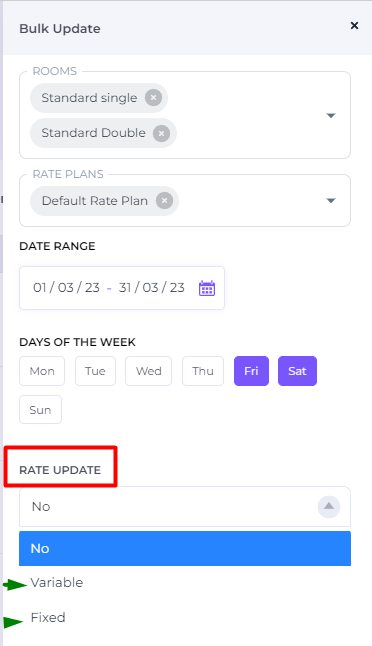Choose the Fixed rate update option
This screenshot has height=646, width=372.
(x=185, y=617)
